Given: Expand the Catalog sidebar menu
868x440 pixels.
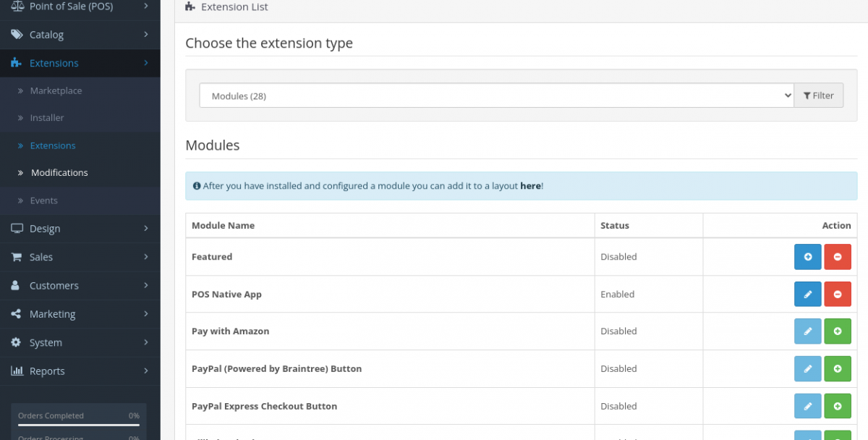Looking at the screenshot, I should pos(80,35).
